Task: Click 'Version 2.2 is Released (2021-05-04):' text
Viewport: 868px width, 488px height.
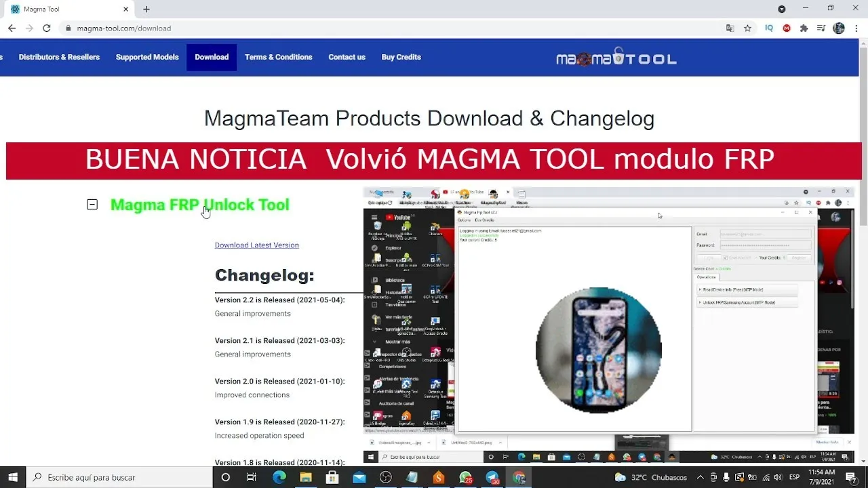Action: click(x=280, y=300)
